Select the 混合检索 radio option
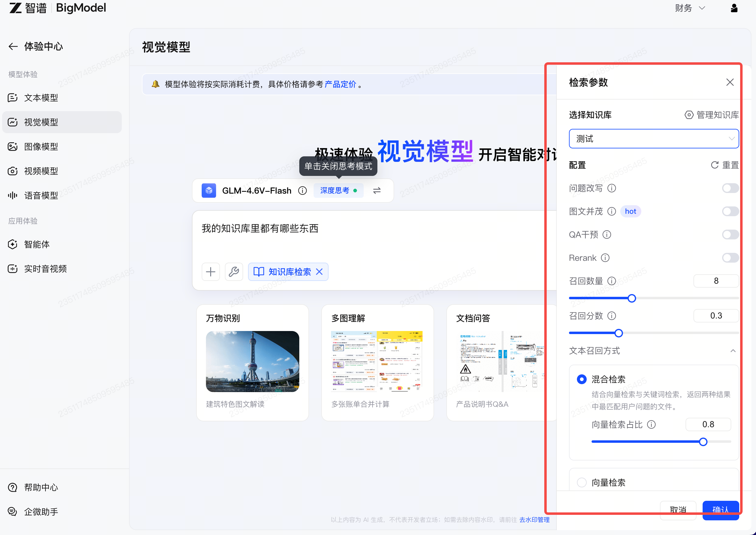Viewport: 756px width, 535px height. click(582, 379)
